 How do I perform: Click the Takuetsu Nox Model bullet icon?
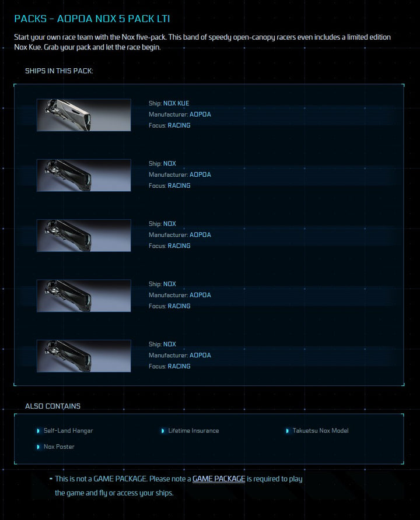[288, 431]
